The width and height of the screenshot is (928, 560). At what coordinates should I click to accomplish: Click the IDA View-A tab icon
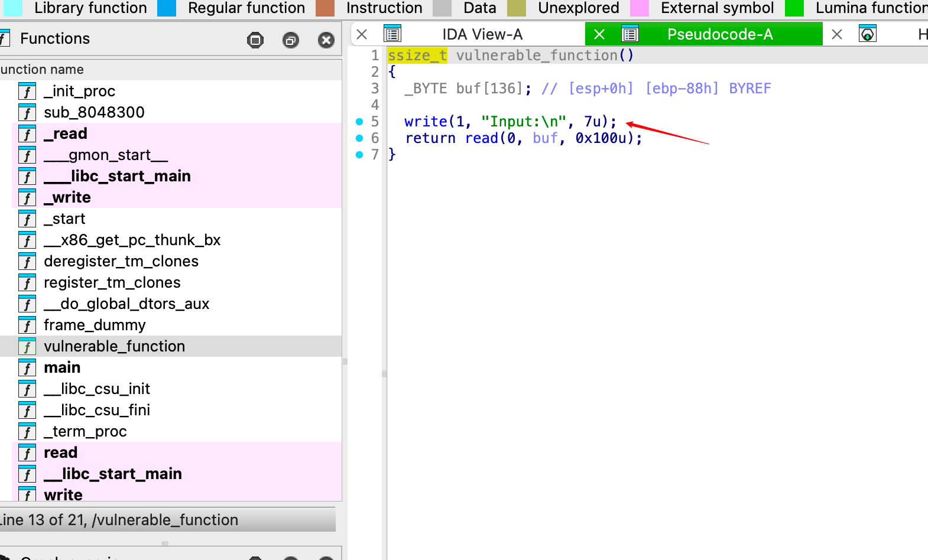point(392,34)
